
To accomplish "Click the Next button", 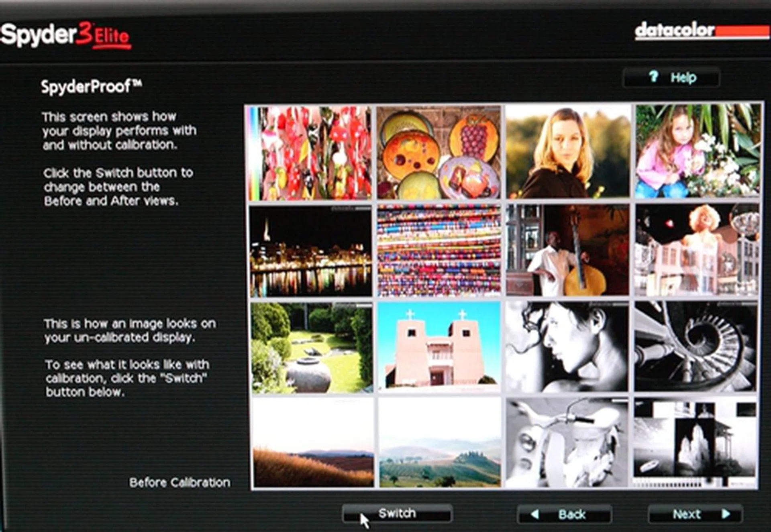I will [695, 514].
